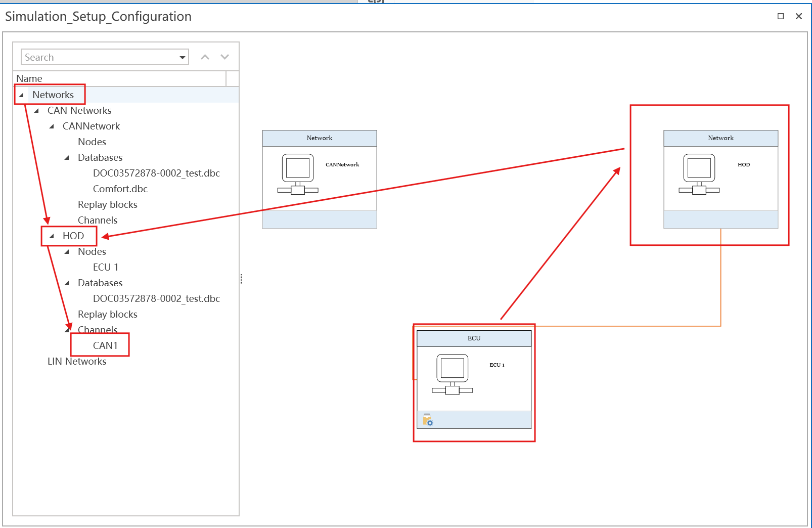Select the CAN1 channel item
Screen dimensions: 812x528
(105, 346)
